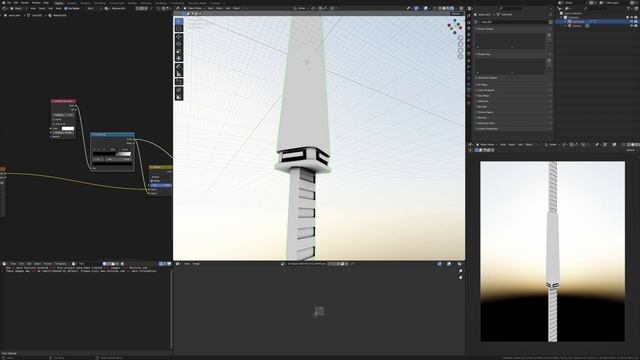
Task: Click the pan hand gizmo in main viewport
Action: point(460,44)
